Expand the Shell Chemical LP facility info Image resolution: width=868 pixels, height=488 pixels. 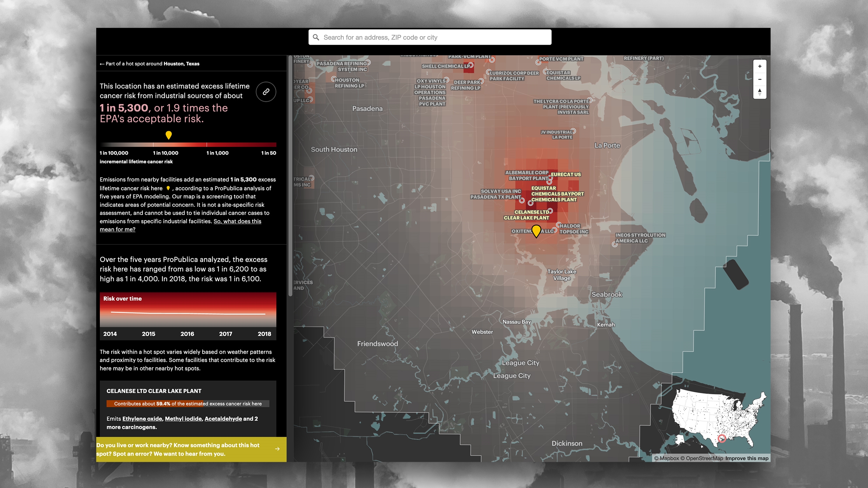470,65
